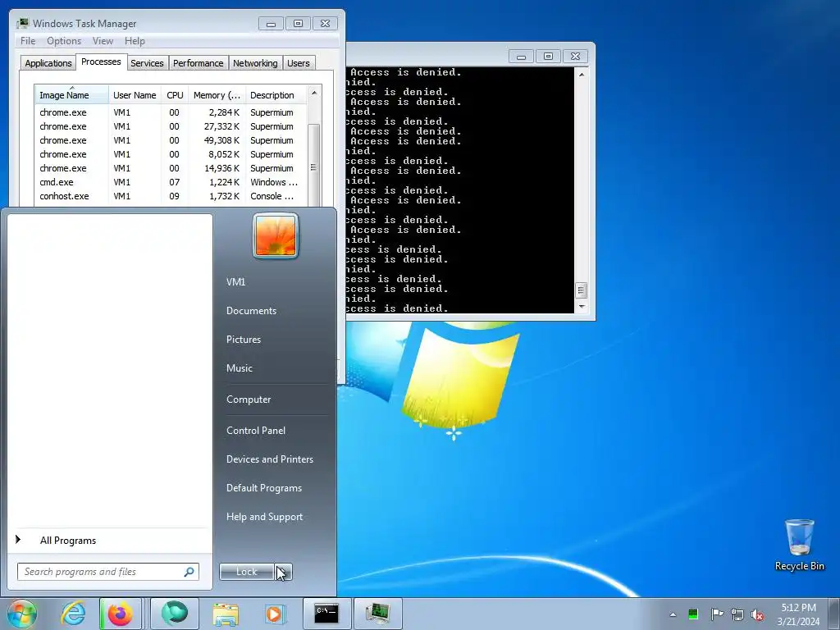Viewport: 840px width, 630px height.
Task: Open Devices and Printers from Start menu
Action: (270, 459)
